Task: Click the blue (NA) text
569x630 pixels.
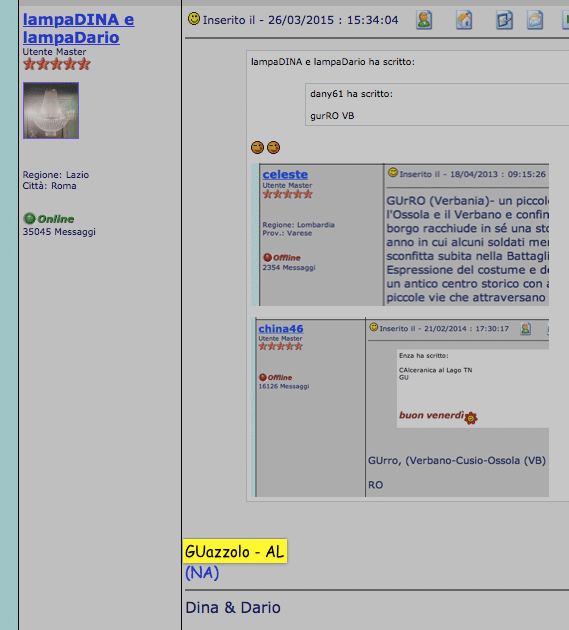Action: click(202, 573)
